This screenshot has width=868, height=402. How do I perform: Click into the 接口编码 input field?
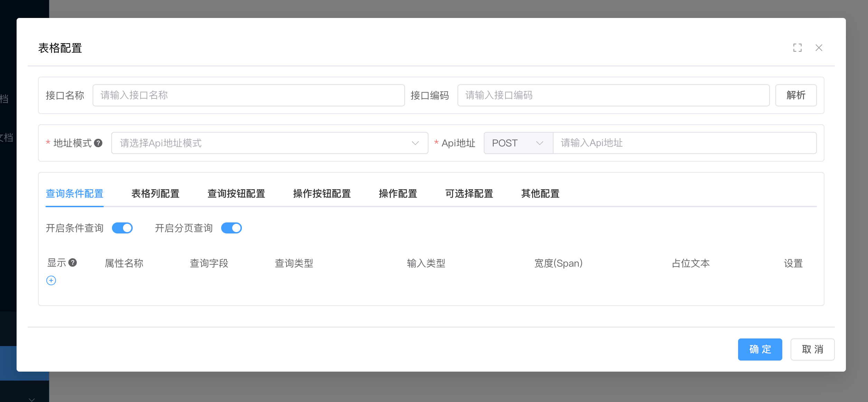(x=613, y=95)
